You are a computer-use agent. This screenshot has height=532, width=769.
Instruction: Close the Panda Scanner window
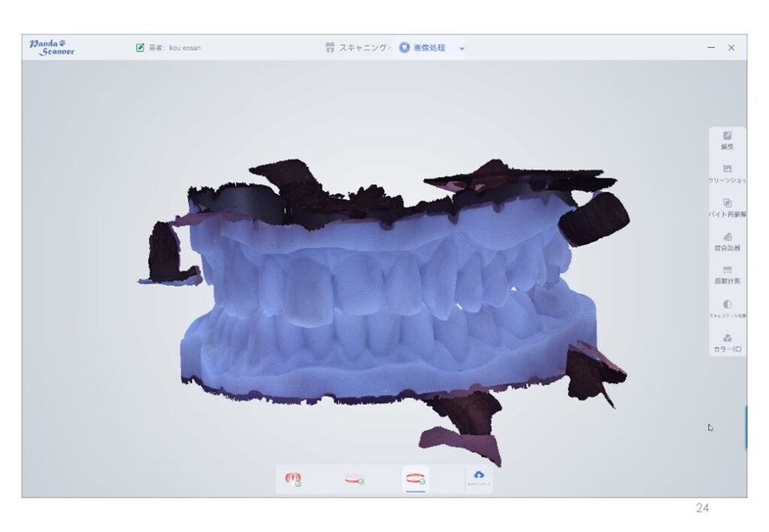[731, 48]
